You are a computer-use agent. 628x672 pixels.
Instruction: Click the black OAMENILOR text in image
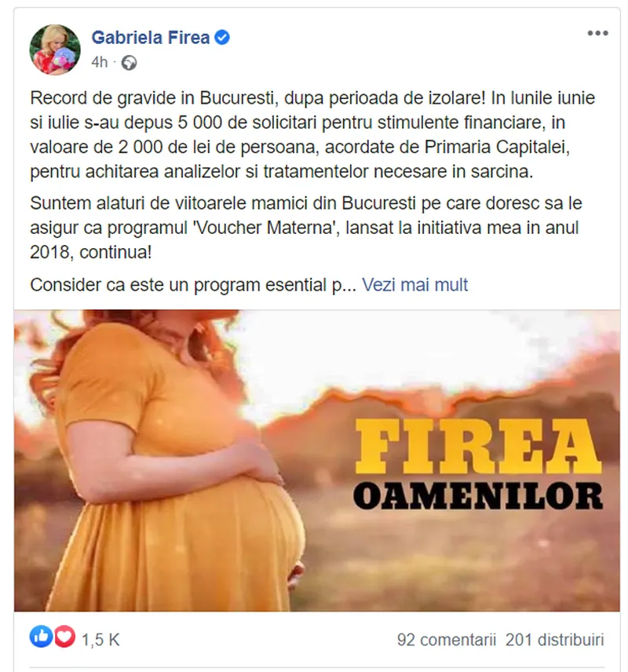tap(478, 496)
